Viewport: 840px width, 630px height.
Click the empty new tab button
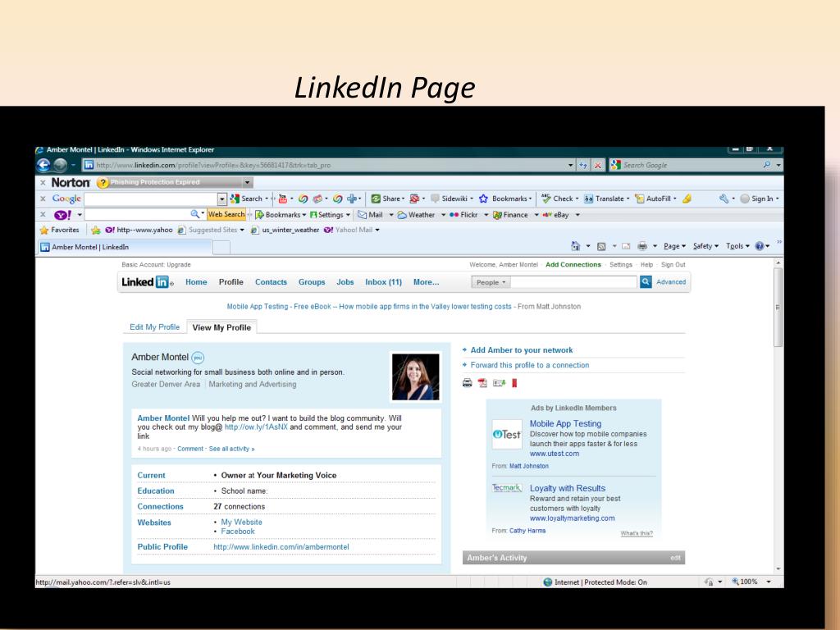coord(221,247)
